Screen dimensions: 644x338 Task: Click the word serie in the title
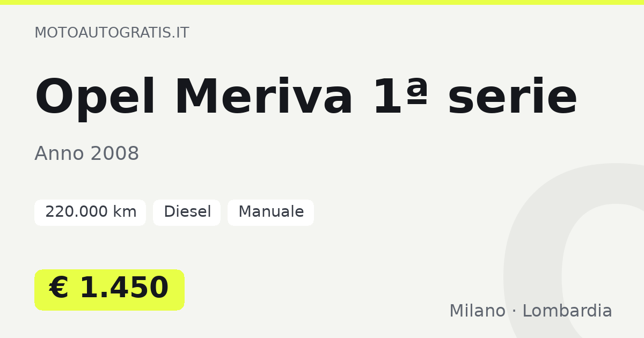click(513, 98)
